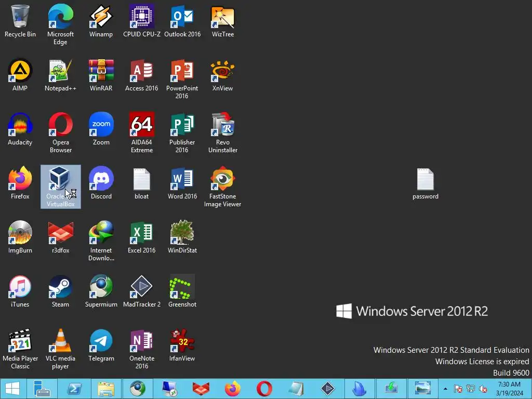Select the bloat file on desktop
The image size is (532, 399).
[142, 183]
